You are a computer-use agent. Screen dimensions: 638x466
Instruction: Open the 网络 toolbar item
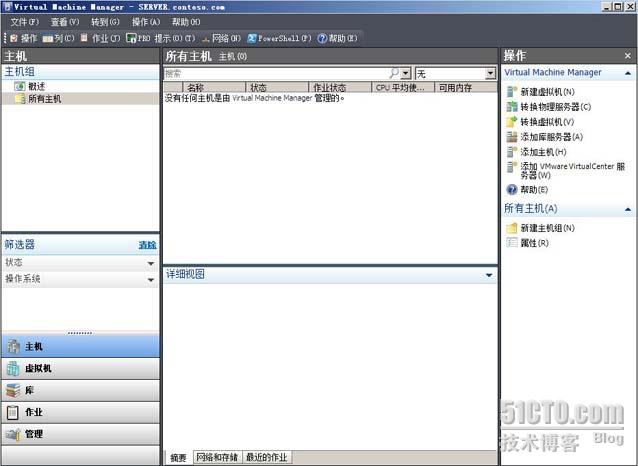(x=221, y=38)
